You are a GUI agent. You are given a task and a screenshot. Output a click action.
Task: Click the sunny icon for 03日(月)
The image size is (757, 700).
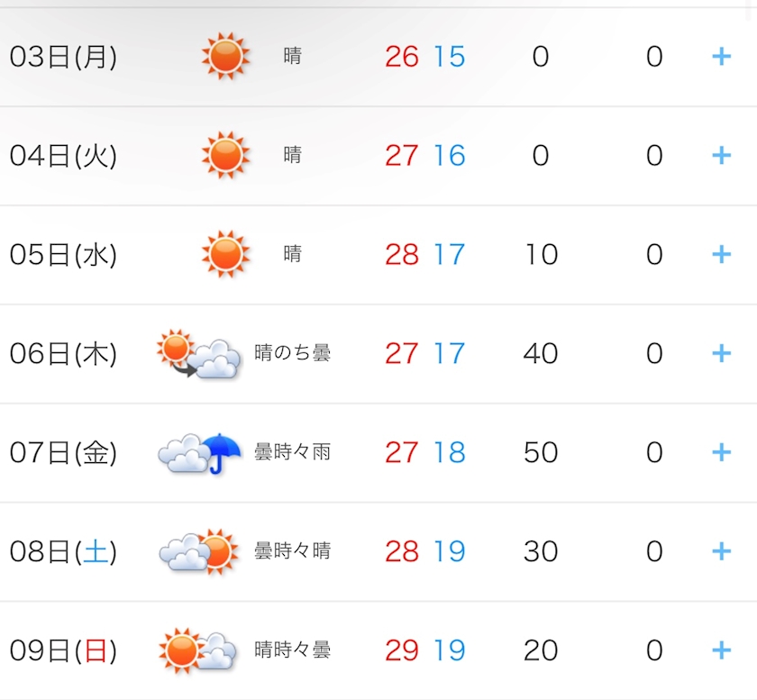click(x=225, y=56)
